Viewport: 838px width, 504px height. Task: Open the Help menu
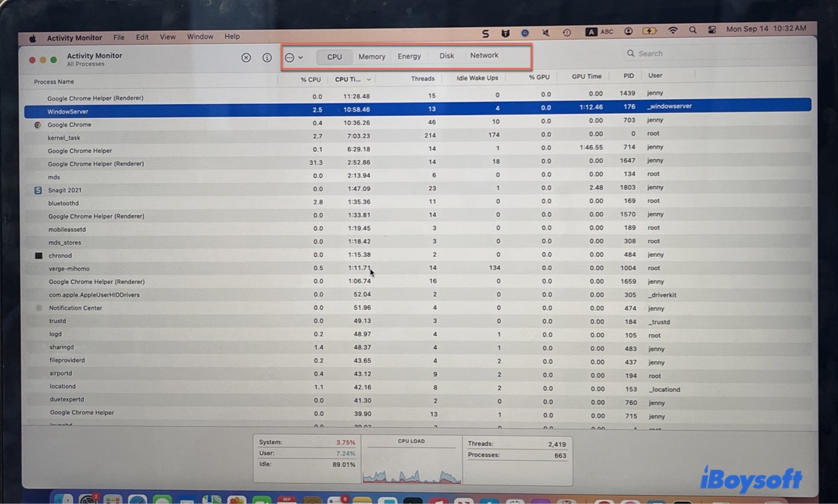[x=232, y=36]
